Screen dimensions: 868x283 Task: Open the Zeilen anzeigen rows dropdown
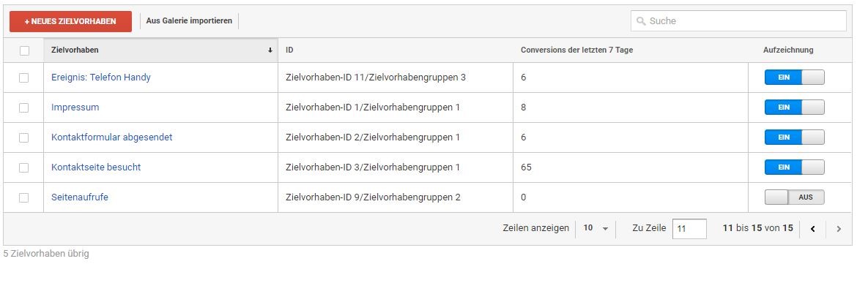pyautogui.click(x=596, y=228)
